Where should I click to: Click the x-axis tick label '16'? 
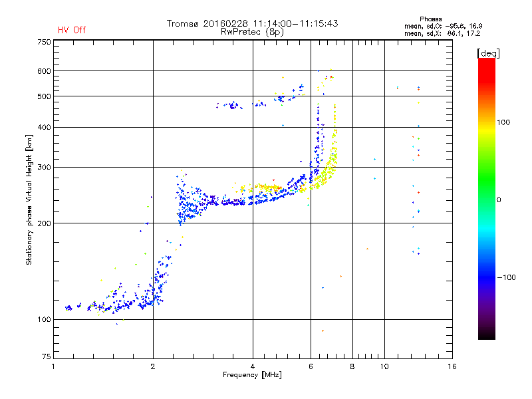(452, 366)
